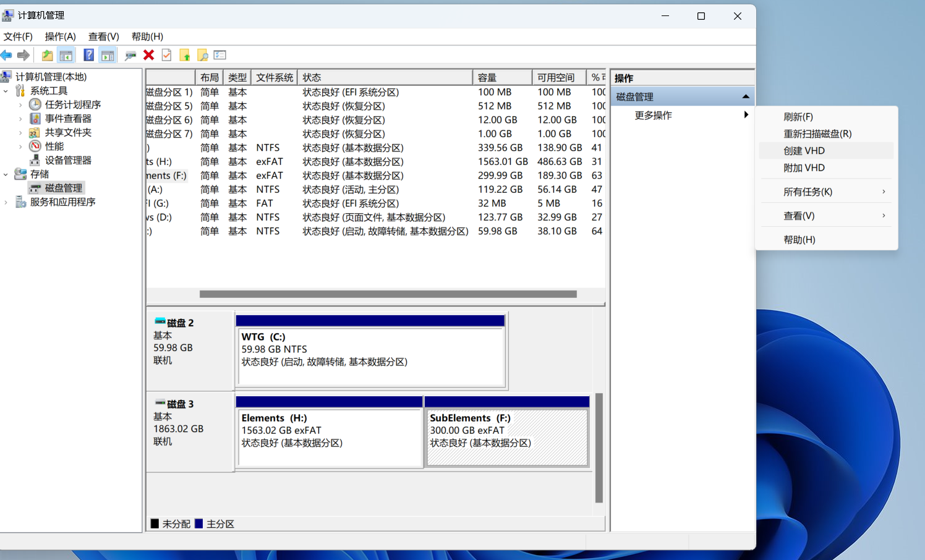Sort by the 类型 column header
925x560 pixels.
pyautogui.click(x=237, y=77)
